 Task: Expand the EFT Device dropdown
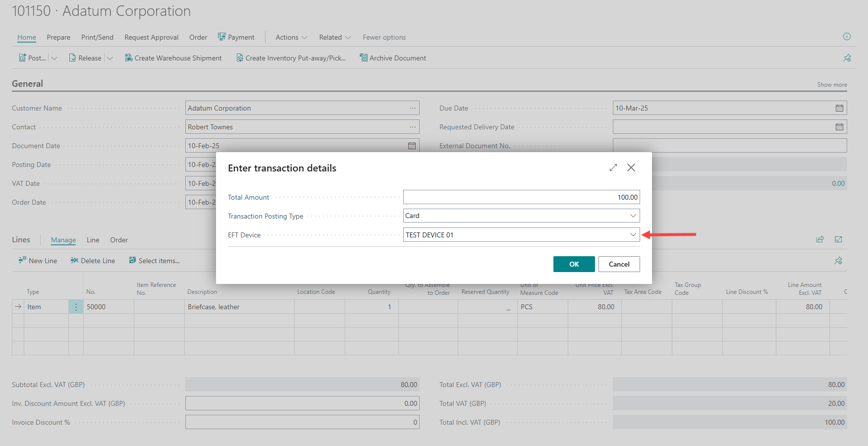[633, 235]
